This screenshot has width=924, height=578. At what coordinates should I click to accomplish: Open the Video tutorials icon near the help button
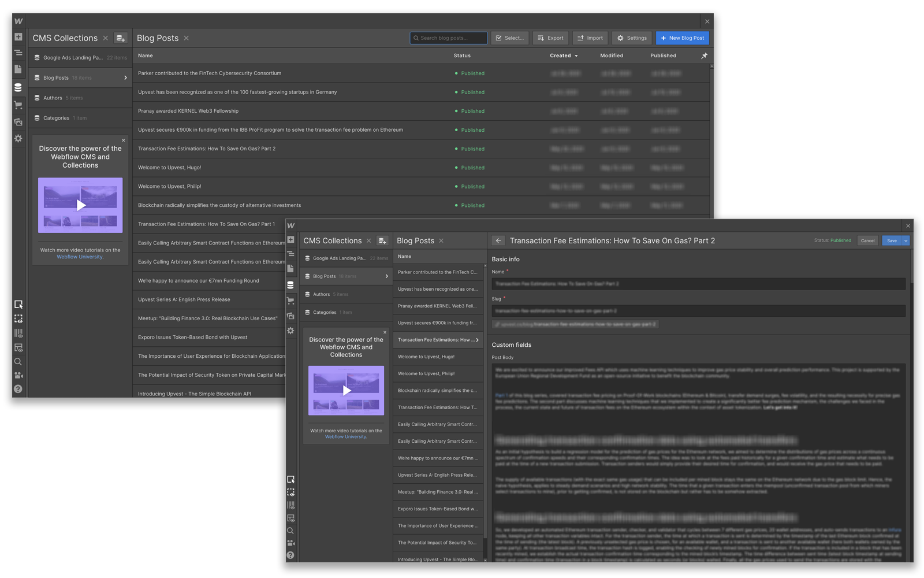pyautogui.click(x=18, y=375)
